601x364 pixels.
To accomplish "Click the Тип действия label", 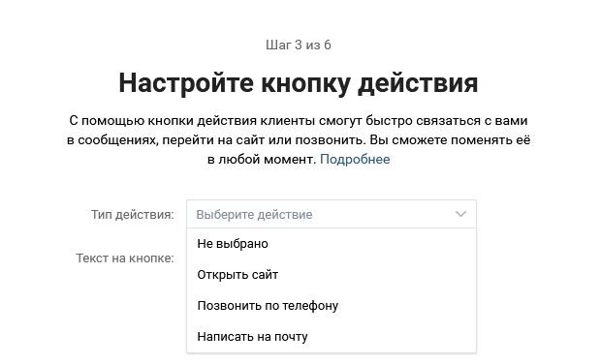I will pyautogui.click(x=132, y=214).
